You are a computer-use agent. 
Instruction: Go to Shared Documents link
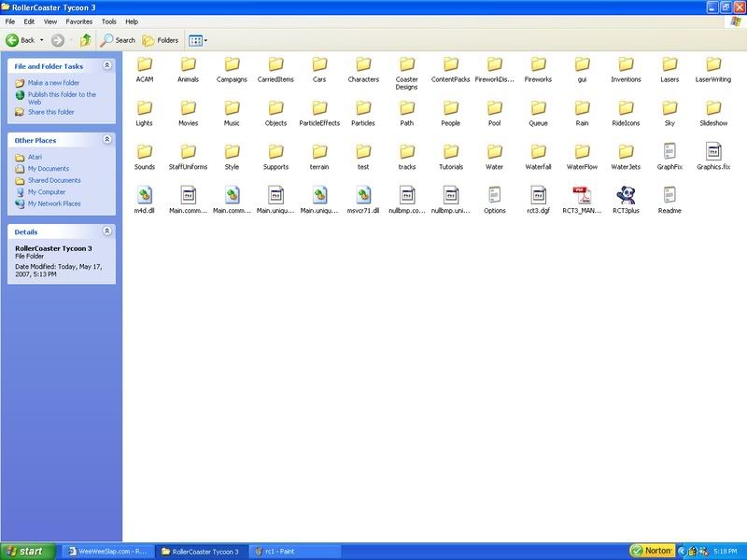[54, 180]
